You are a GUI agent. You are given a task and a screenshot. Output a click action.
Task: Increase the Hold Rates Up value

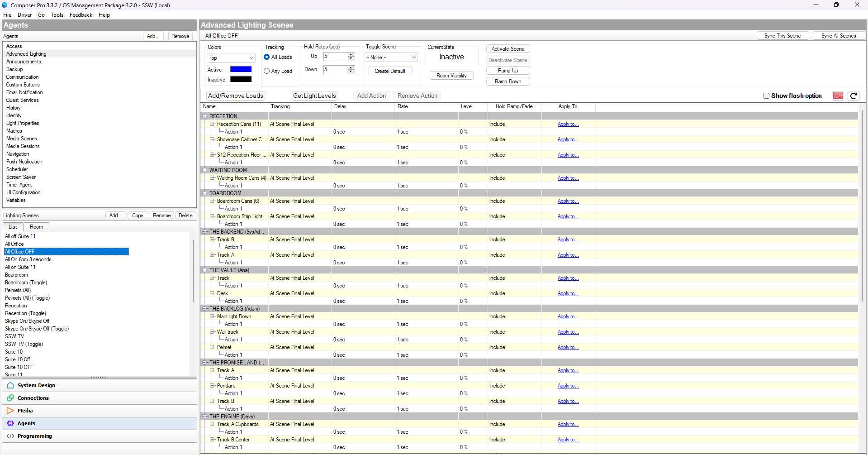click(351, 54)
